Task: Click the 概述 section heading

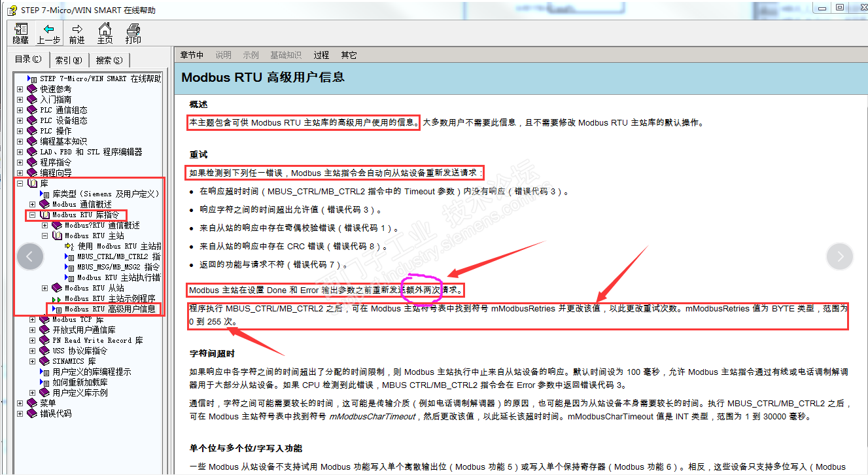Action: click(198, 105)
